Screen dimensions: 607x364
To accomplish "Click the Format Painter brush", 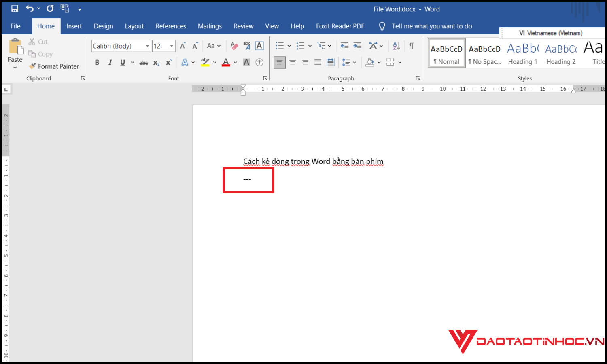I will pyautogui.click(x=54, y=66).
